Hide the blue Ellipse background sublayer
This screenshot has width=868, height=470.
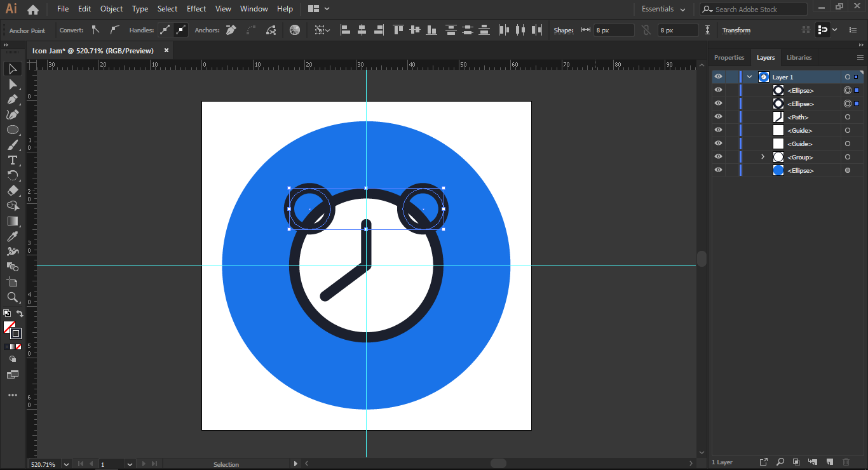pos(718,170)
